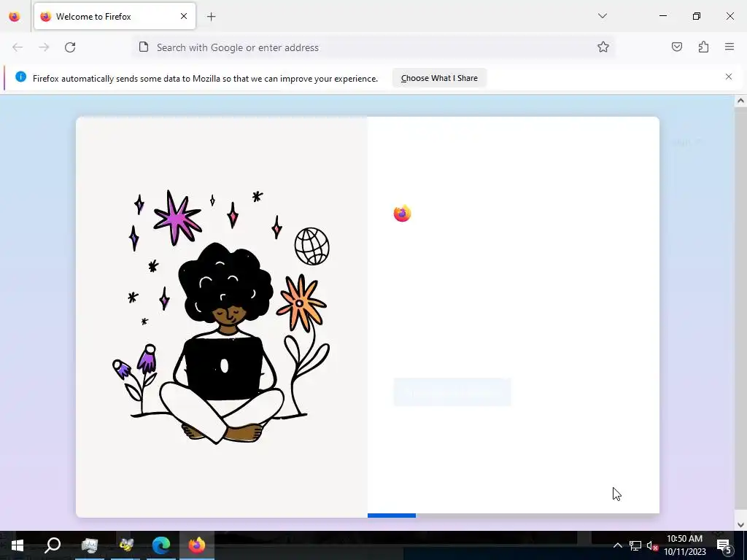Open the Windows Start menu
Viewport: 747px width, 560px height.
pyautogui.click(x=18, y=545)
